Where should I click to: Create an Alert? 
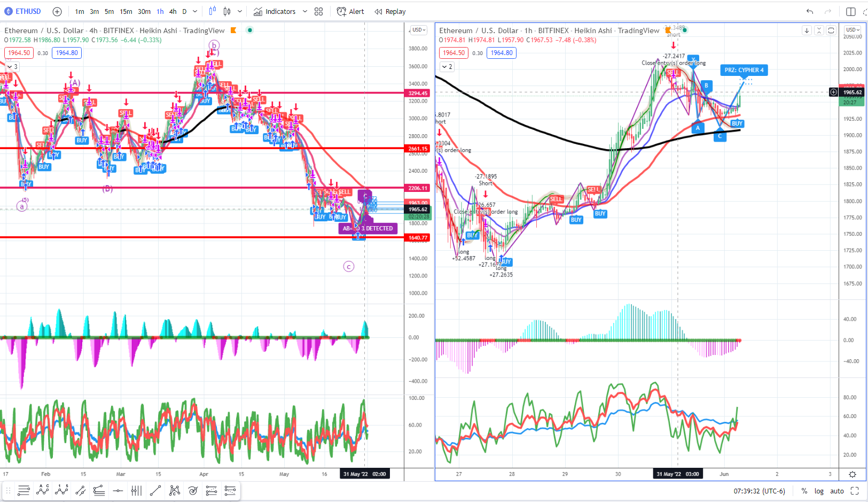[x=350, y=11]
